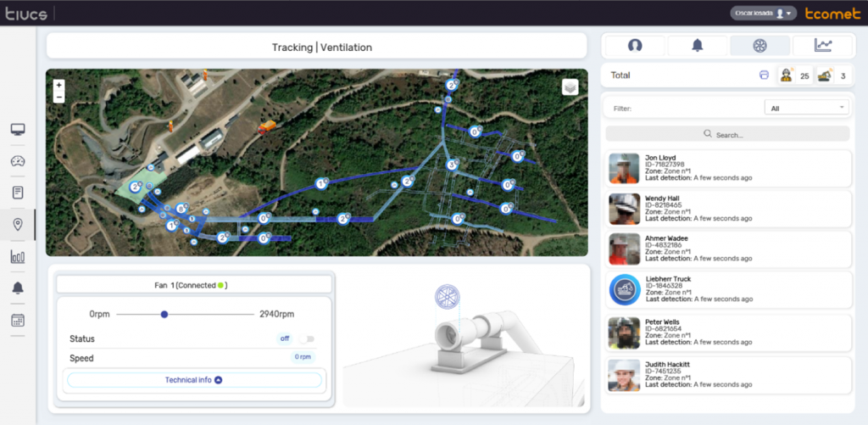This screenshot has height=425, width=868.
Task: Click the print icon in Total row
Action: click(x=764, y=75)
